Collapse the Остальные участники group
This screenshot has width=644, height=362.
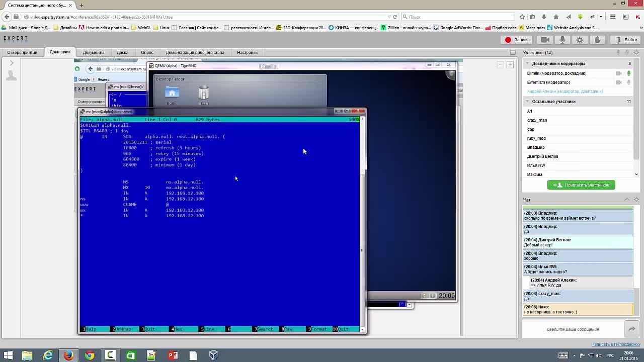pyautogui.click(x=527, y=102)
